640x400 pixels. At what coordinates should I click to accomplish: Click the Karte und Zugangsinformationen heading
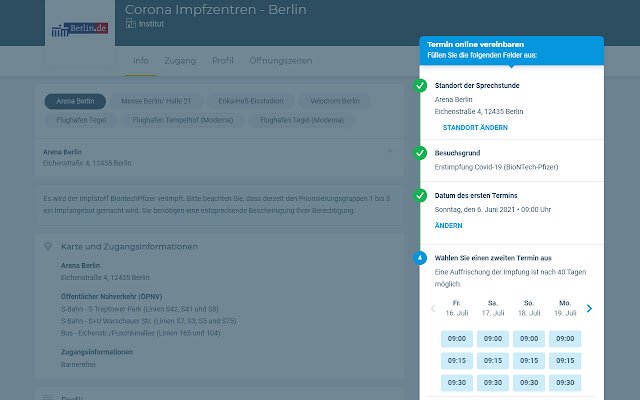click(129, 247)
